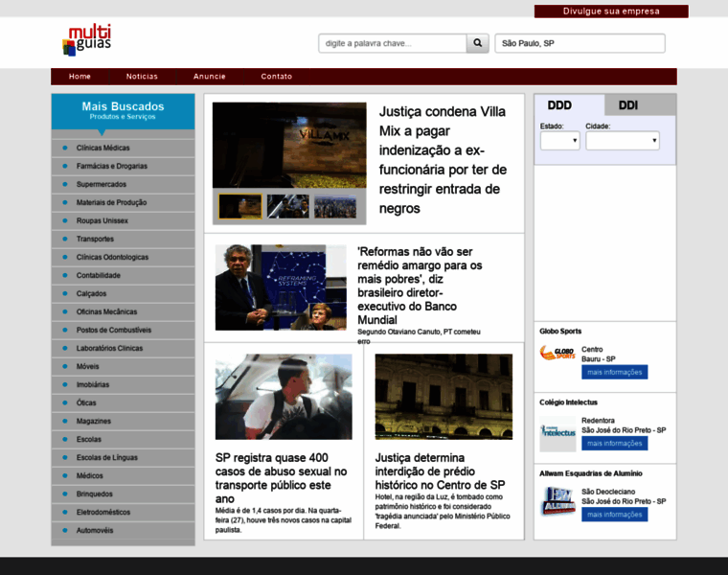The width and height of the screenshot is (728, 575).
Task: Open Clínicas Odontológicas category
Action: pos(123,257)
